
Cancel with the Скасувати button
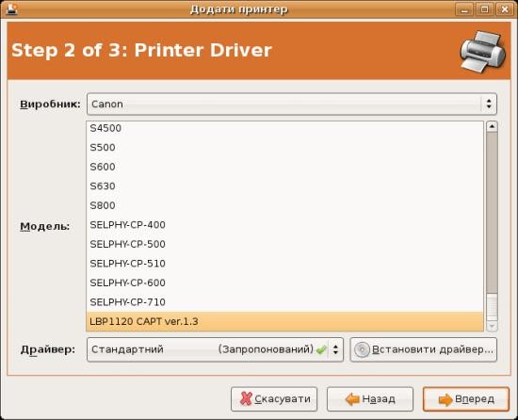(274, 399)
